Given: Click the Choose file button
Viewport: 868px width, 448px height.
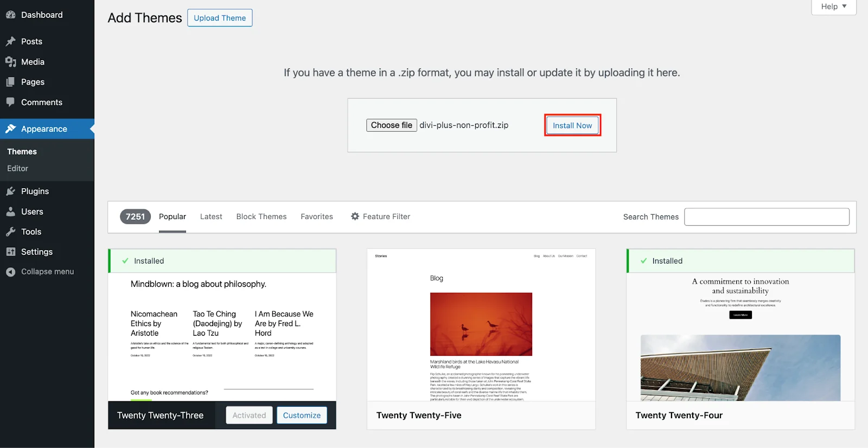Looking at the screenshot, I should coord(391,125).
